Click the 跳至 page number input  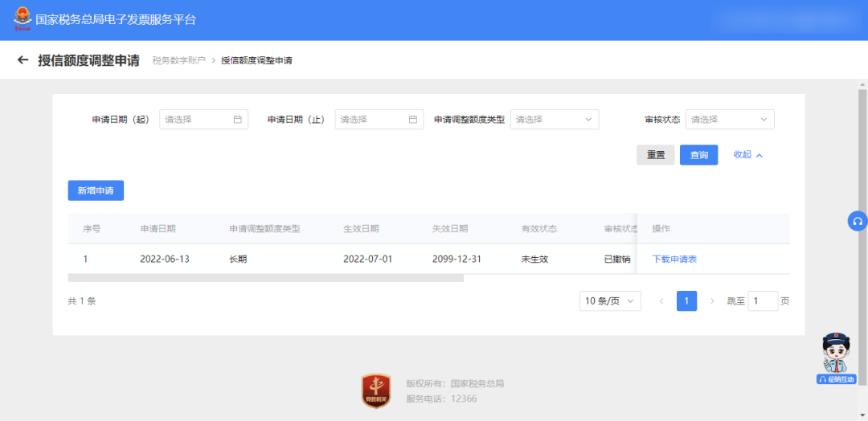(762, 301)
